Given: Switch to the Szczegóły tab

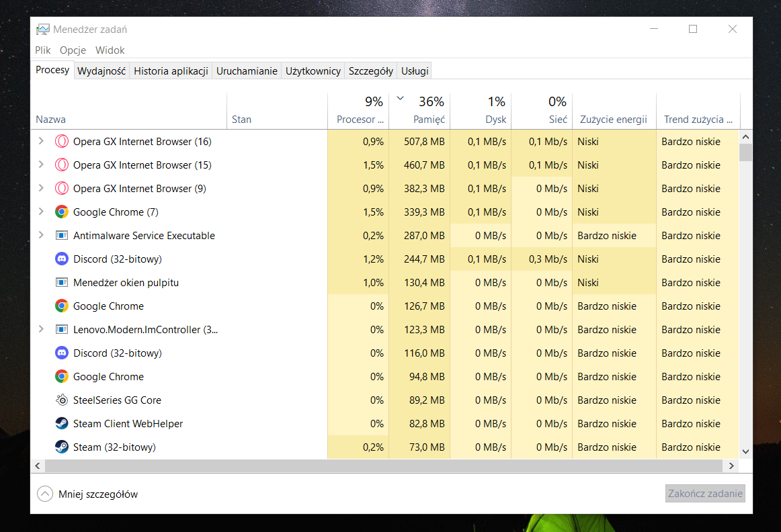Looking at the screenshot, I should [370, 71].
